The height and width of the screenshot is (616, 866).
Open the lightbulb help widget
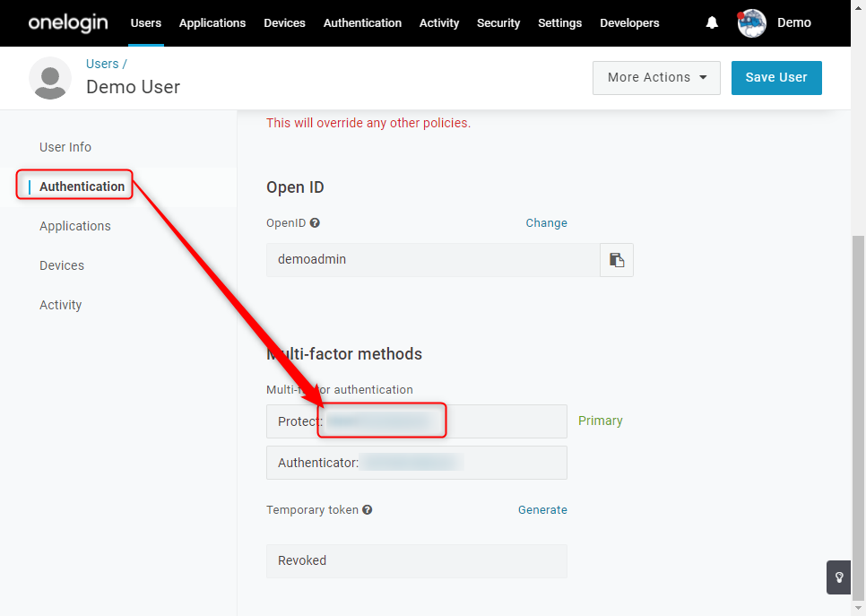click(x=838, y=577)
